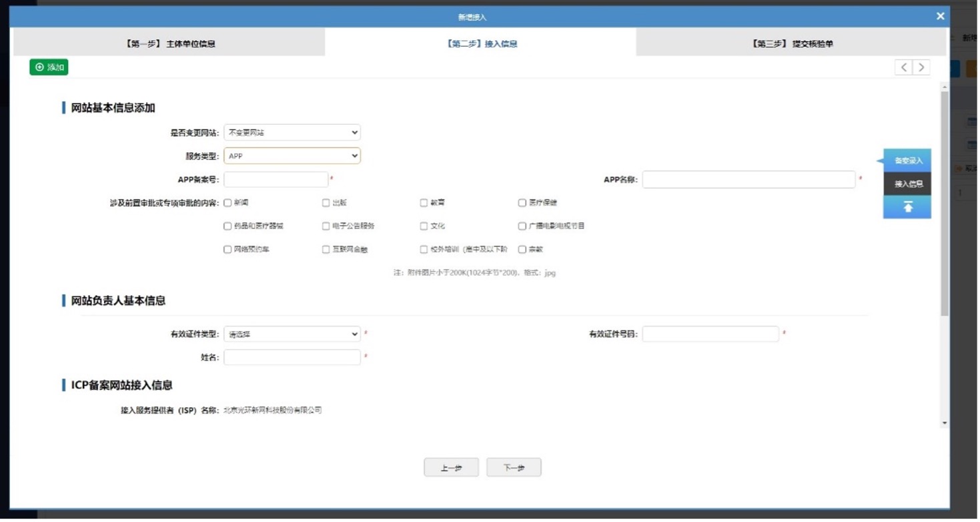Check the 互联网金融 checkbox

tap(325, 248)
